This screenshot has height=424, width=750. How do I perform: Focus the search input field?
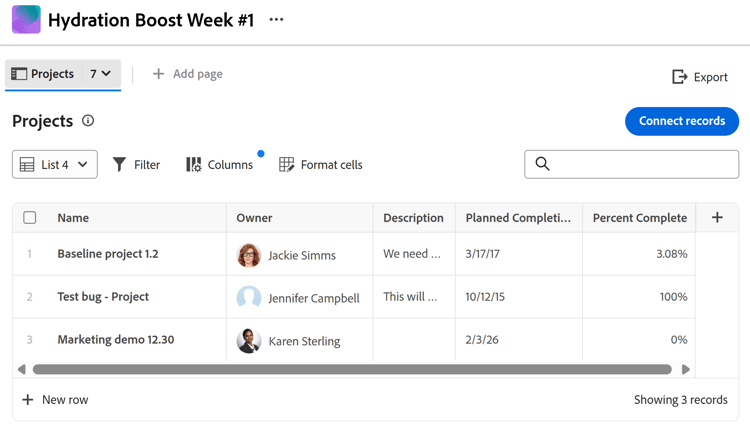pyautogui.click(x=640, y=164)
